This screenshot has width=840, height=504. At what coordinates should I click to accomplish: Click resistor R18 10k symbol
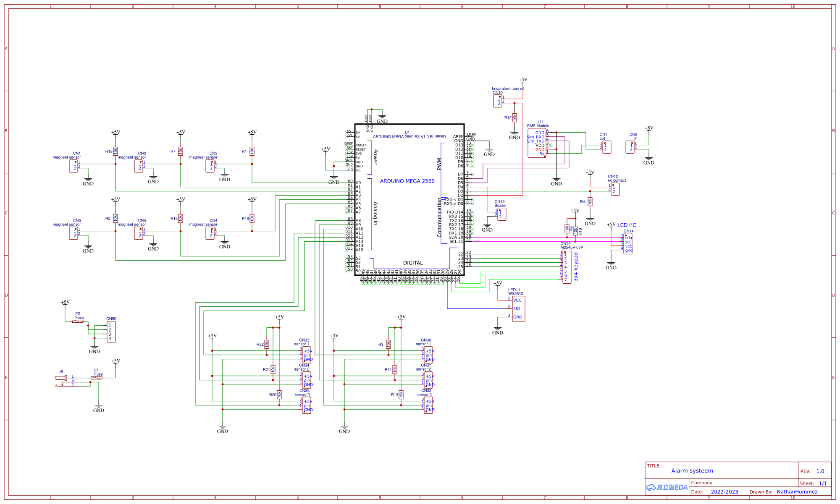click(x=115, y=151)
